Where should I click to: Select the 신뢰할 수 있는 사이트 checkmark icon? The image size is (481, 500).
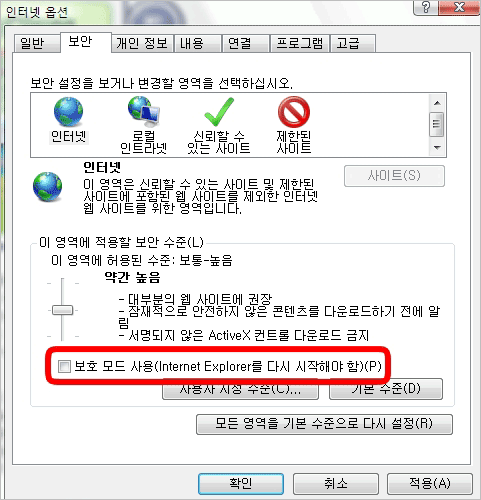[x=219, y=112]
